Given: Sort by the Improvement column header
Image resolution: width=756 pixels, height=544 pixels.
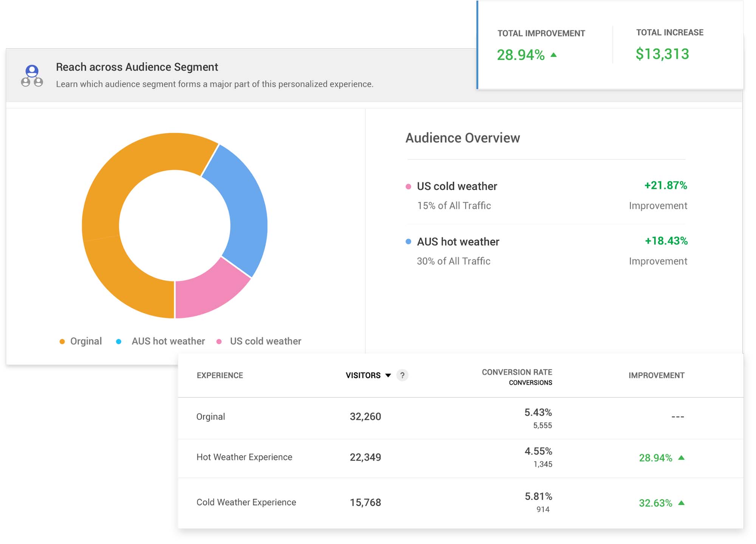Looking at the screenshot, I should (x=656, y=375).
